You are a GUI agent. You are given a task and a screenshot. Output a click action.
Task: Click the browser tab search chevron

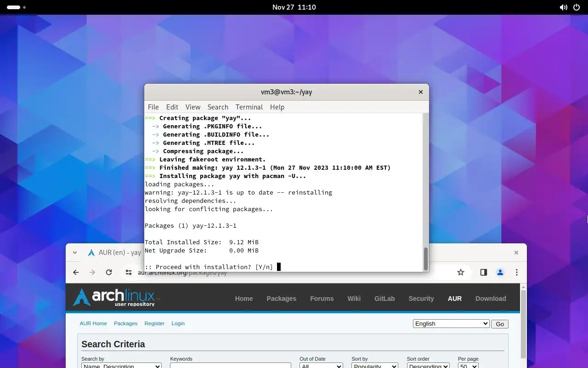coord(75,252)
